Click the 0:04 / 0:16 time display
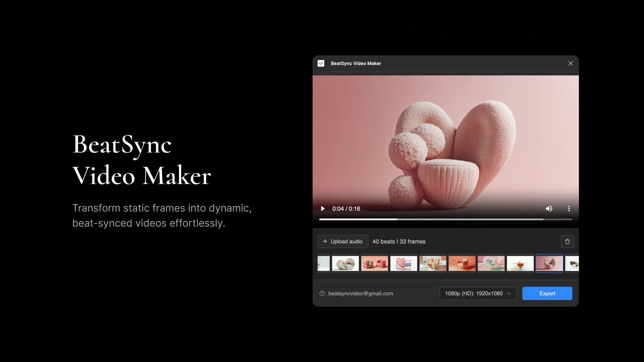This screenshot has width=644, height=362. tap(346, 208)
